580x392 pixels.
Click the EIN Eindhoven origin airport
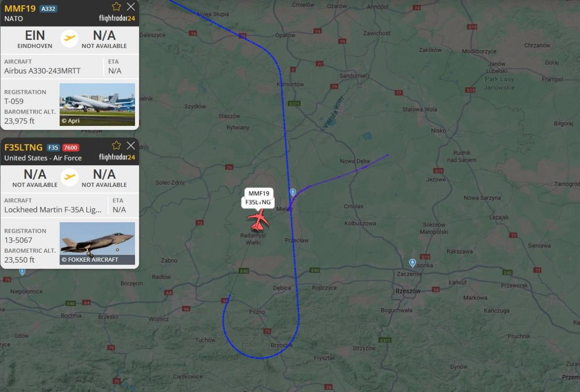pos(35,39)
